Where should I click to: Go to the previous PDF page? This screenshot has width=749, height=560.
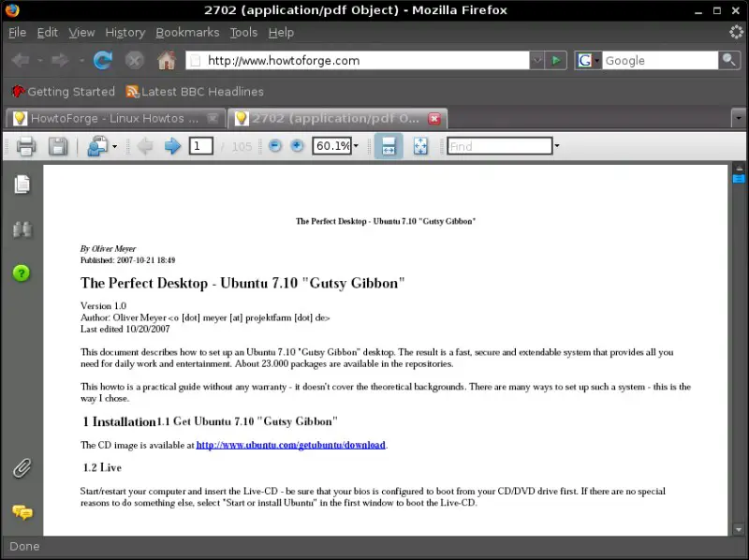point(145,146)
